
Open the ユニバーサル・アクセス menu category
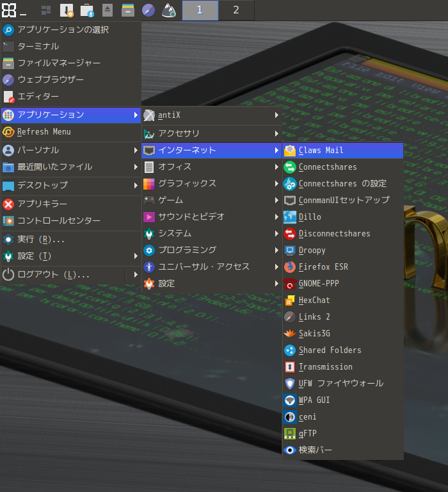[x=212, y=266]
